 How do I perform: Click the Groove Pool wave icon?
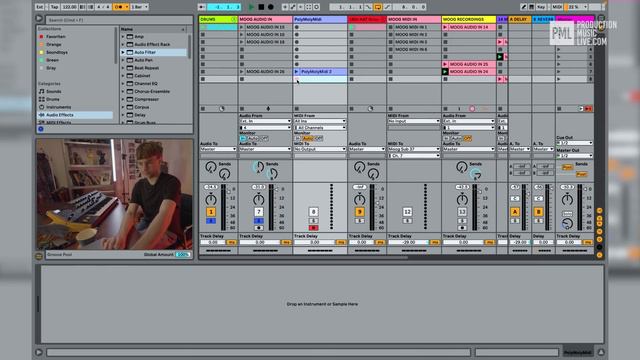point(39,256)
